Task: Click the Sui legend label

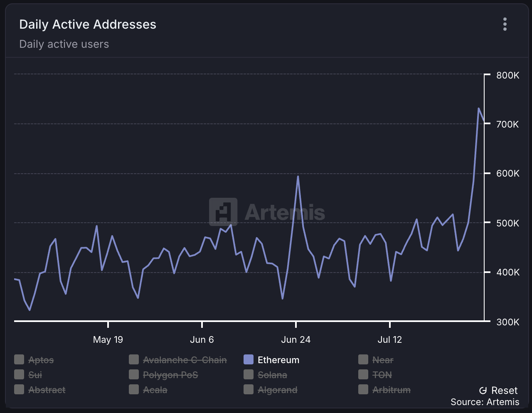Action: pos(35,375)
